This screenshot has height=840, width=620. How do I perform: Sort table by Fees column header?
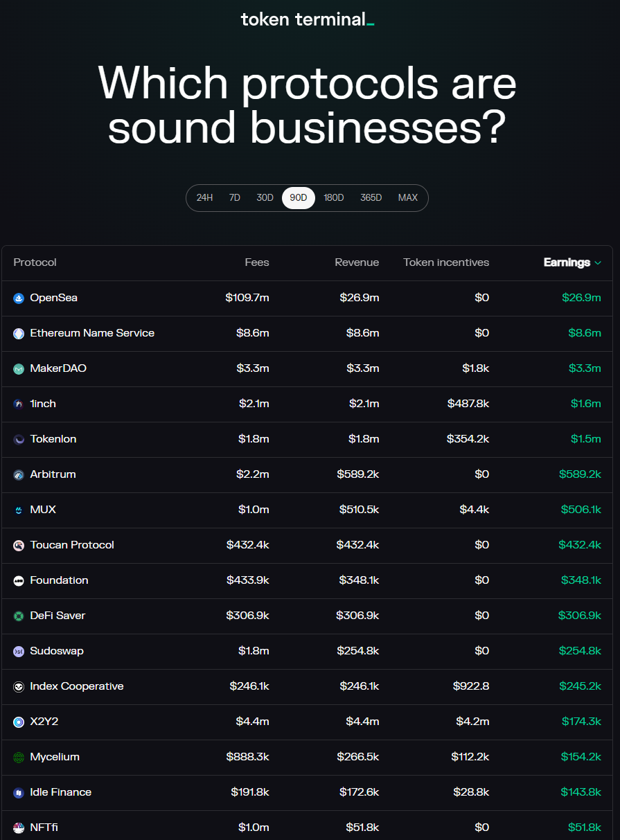[x=257, y=262]
